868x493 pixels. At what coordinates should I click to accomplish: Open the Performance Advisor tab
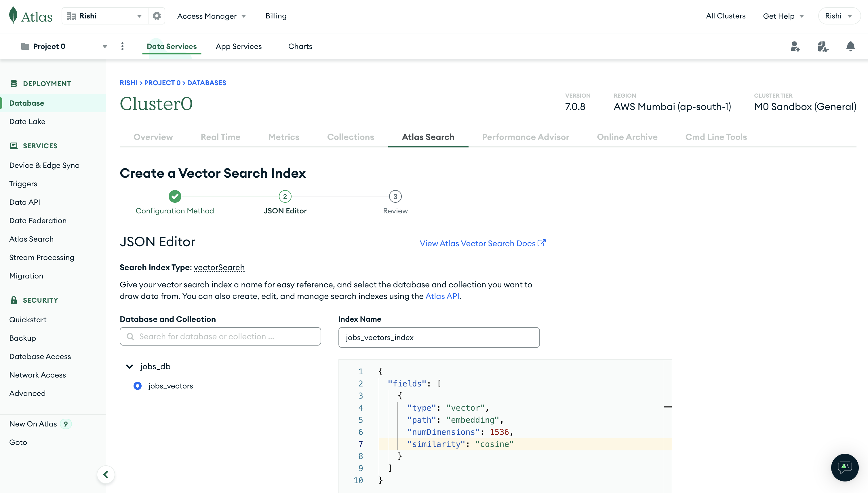[x=526, y=137]
